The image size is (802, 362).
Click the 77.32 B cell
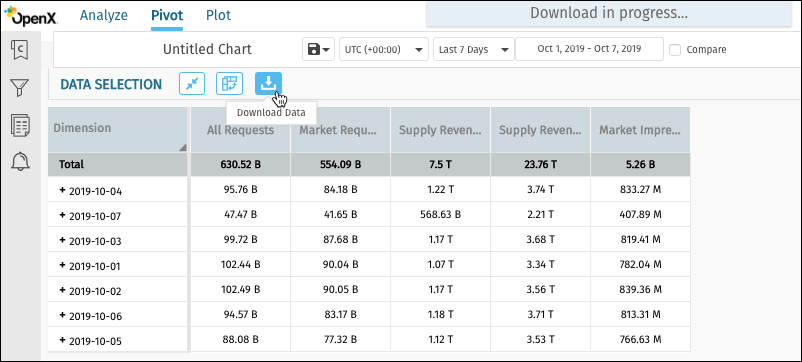pos(340,340)
